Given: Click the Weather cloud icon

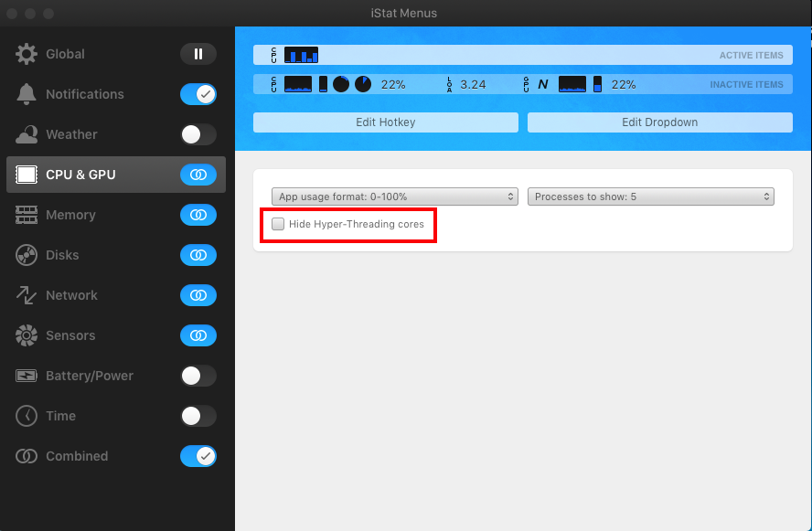Looking at the screenshot, I should coord(27,134).
